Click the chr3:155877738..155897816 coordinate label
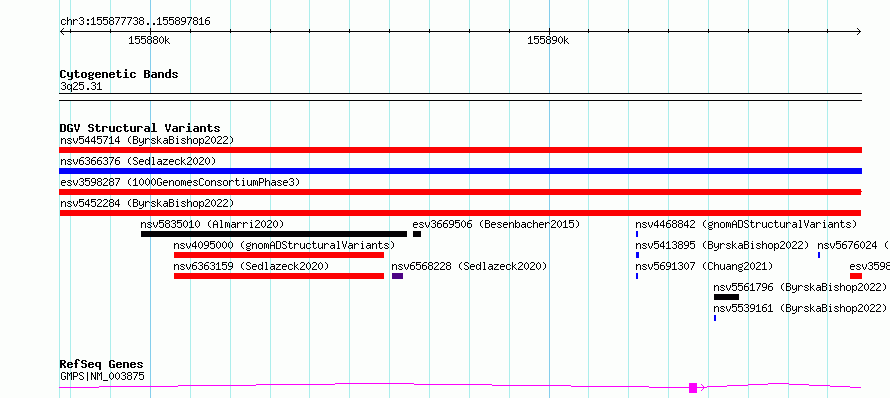The image size is (890, 398). [135, 22]
